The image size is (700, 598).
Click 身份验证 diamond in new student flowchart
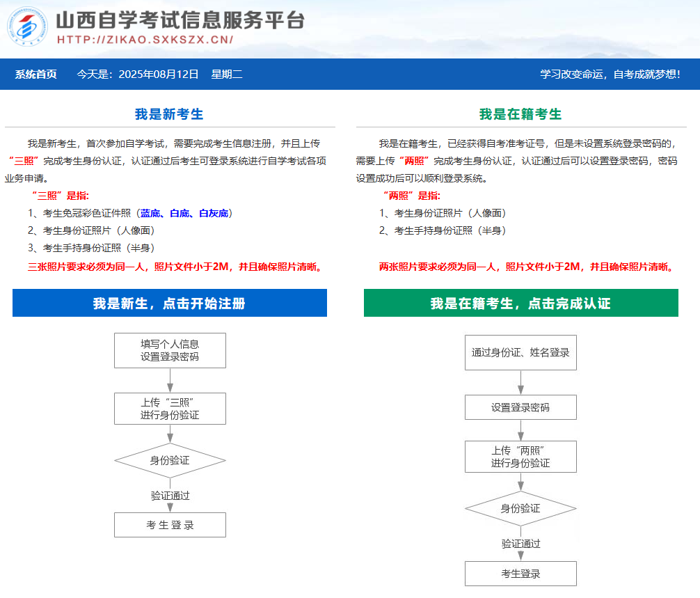coord(170,460)
